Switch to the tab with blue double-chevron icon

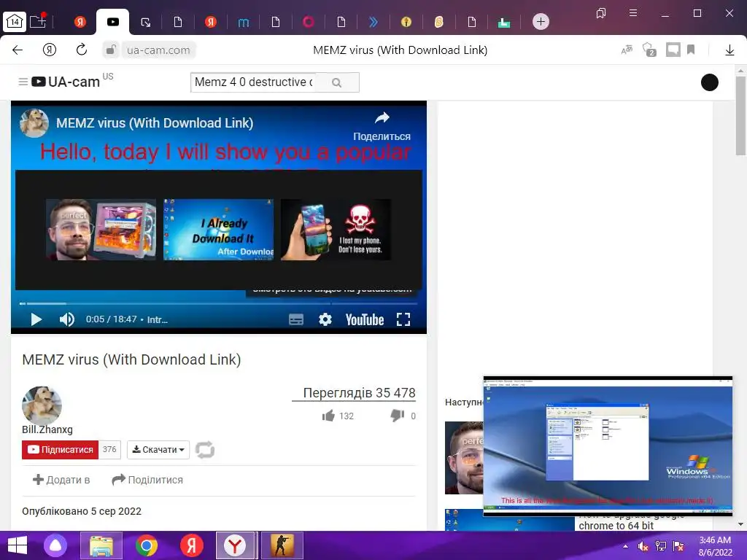click(373, 21)
